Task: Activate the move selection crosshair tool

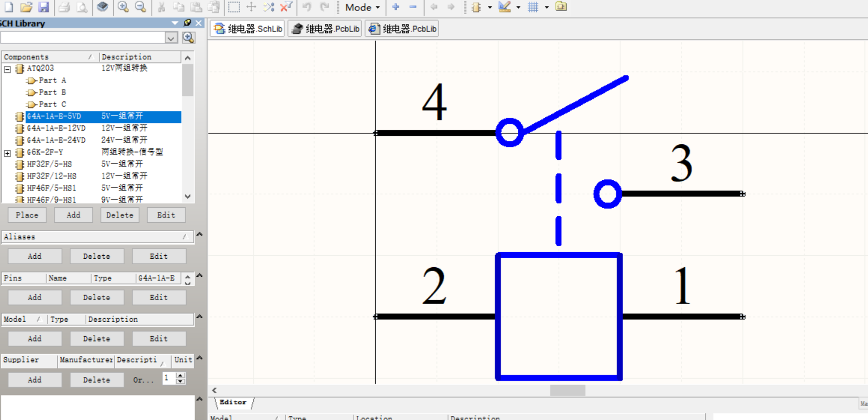Action: 251,7
